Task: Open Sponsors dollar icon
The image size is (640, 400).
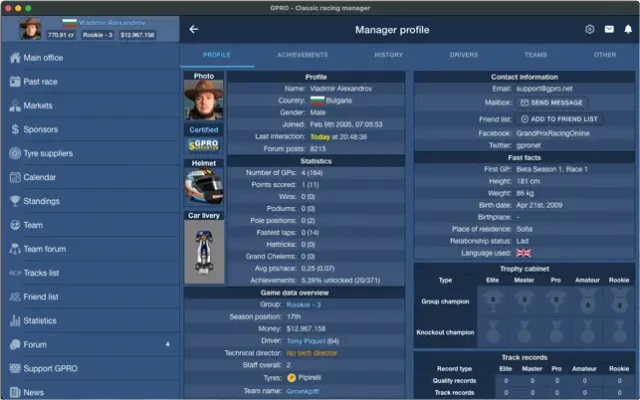Action: [15, 129]
